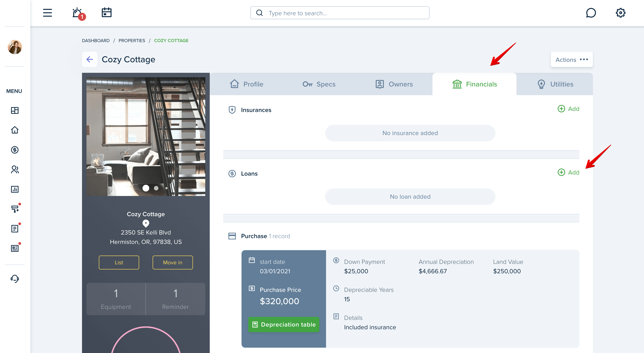Click the start date calendar icon
The height and width of the screenshot is (353, 644).
252,260
